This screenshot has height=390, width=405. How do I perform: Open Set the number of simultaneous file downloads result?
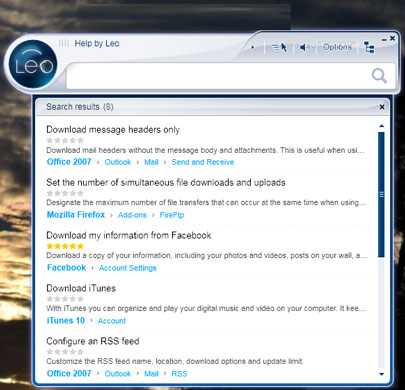(166, 182)
